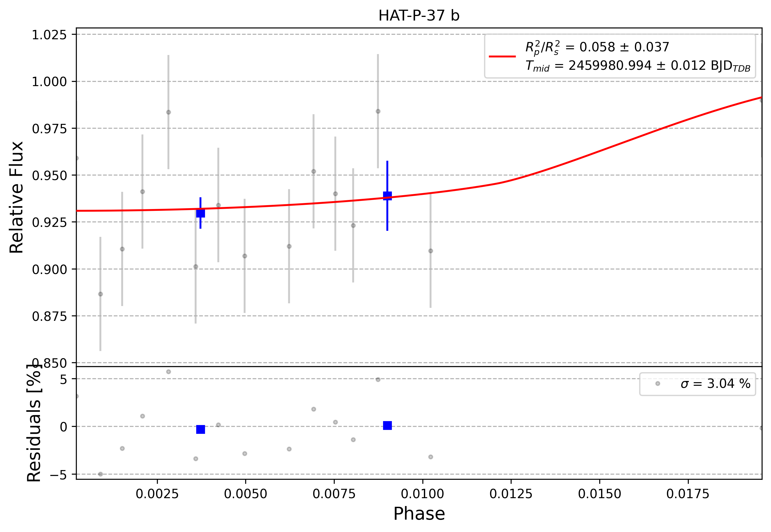Click x-axis tick label 0.0125

tap(511, 494)
